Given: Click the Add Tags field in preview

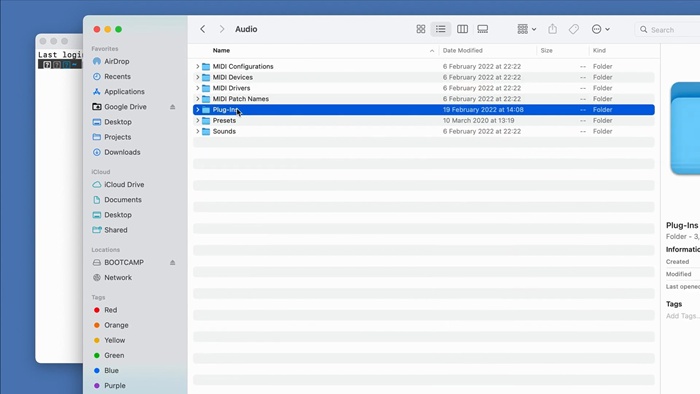Looking at the screenshot, I should 683,316.
